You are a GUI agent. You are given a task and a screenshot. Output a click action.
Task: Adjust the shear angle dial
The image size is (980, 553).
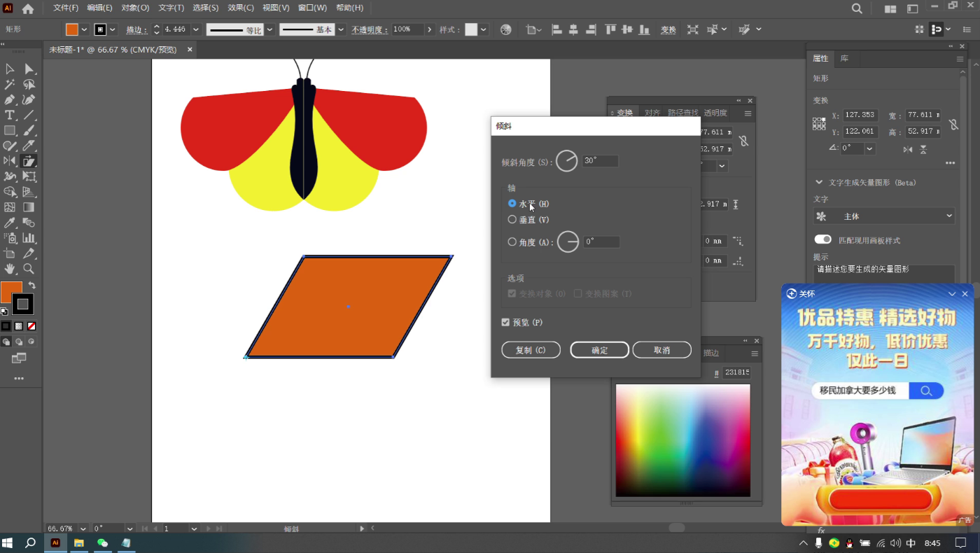(x=567, y=161)
